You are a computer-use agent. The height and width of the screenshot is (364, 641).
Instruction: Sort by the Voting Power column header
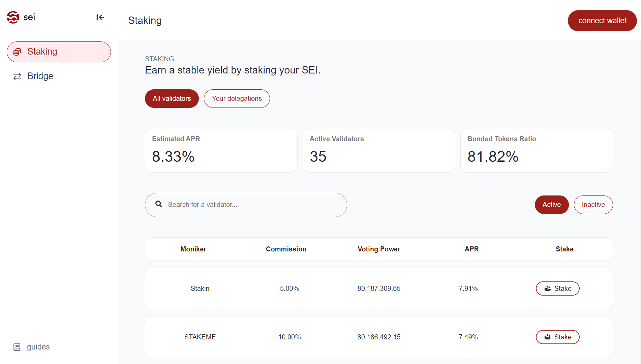click(x=379, y=249)
